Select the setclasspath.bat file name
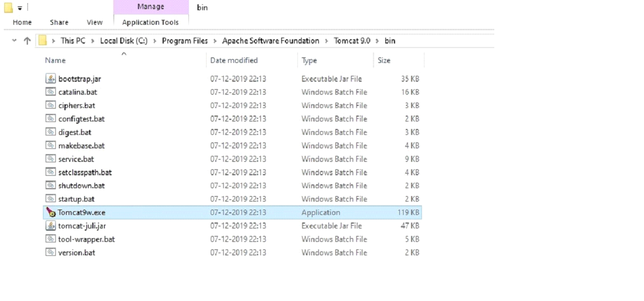Viewport: 644px width, 301px height. point(85,173)
